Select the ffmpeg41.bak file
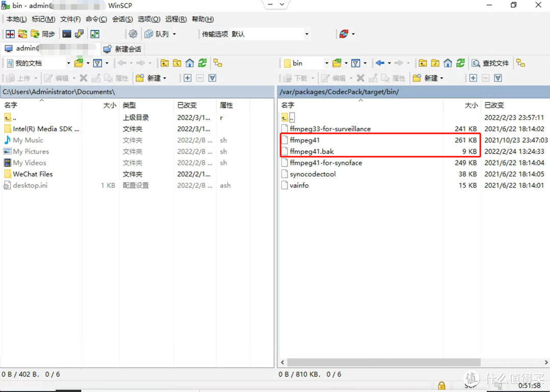Screen dimensions: 550x392 pyautogui.click(x=311, y=151)
